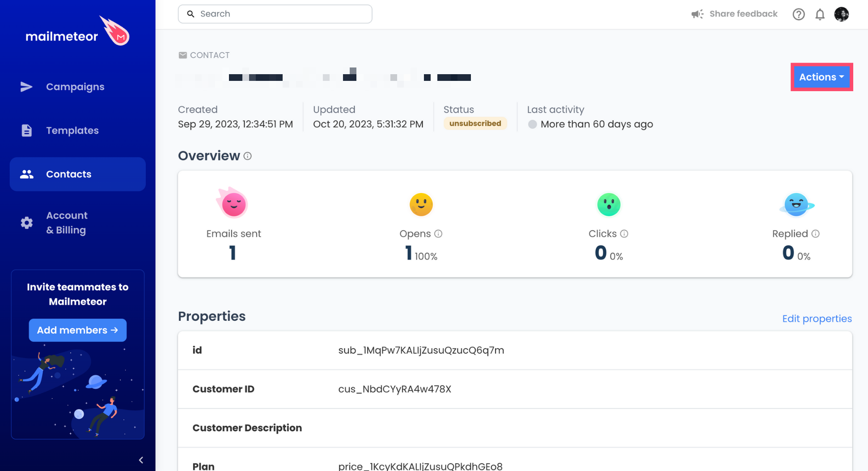This screenshot has height=471, width=868.
Task: Focus the Search field
Action: pos(275,14)
